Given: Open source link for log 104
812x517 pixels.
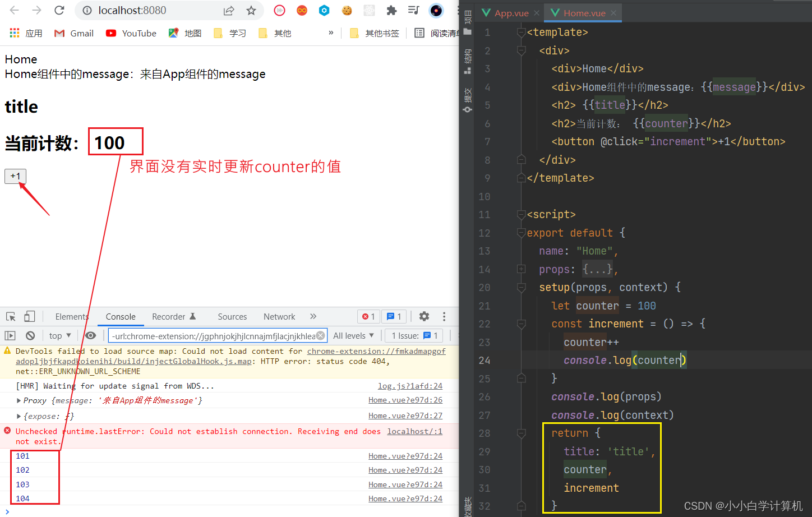Looking at the screenshot, I should (x=405, y=498).
